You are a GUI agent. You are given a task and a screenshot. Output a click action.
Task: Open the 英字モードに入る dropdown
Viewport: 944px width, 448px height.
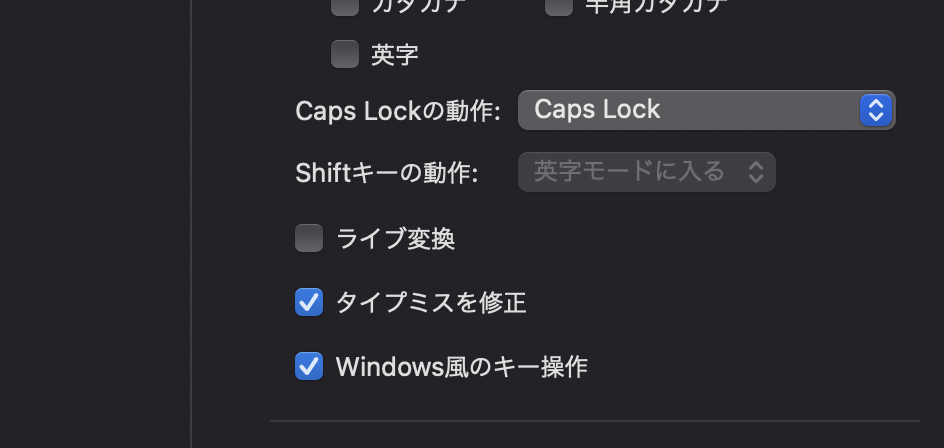(646, 172)
